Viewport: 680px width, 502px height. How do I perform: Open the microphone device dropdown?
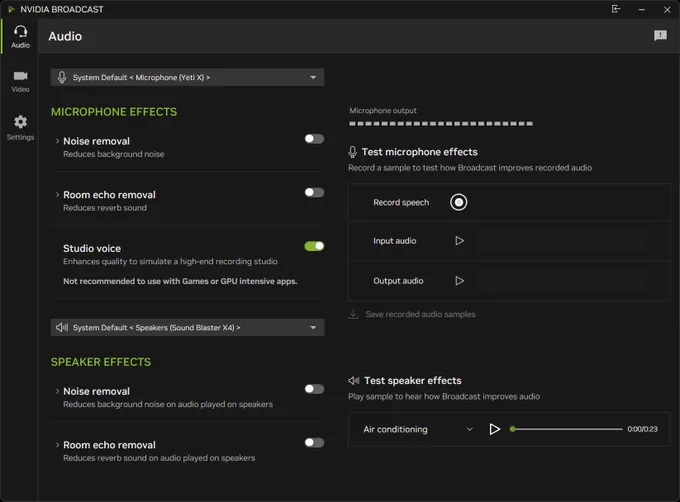coord(187,77)
